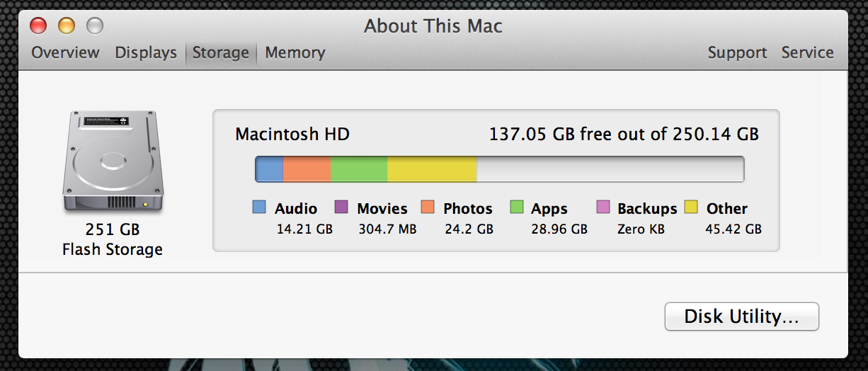The width and height of the screenshot is (868, 371).
Task: Click the orange Photos segment of storage bar
Action: [x=307, y=169]
